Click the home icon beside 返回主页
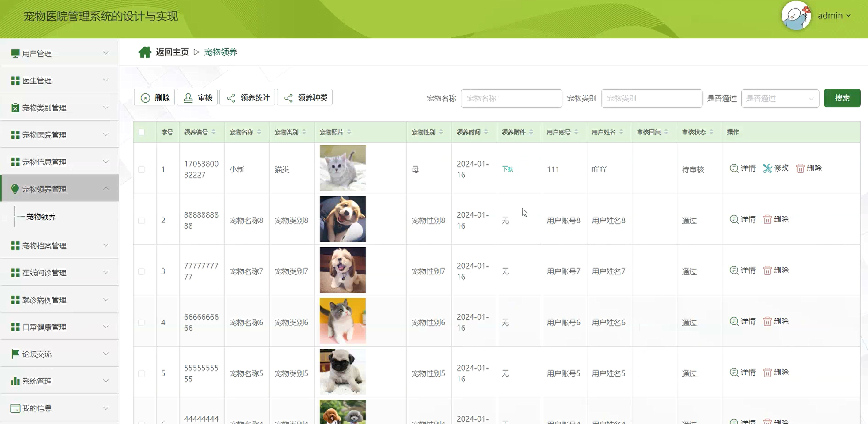Screen dimensions: 868x424 145,52
